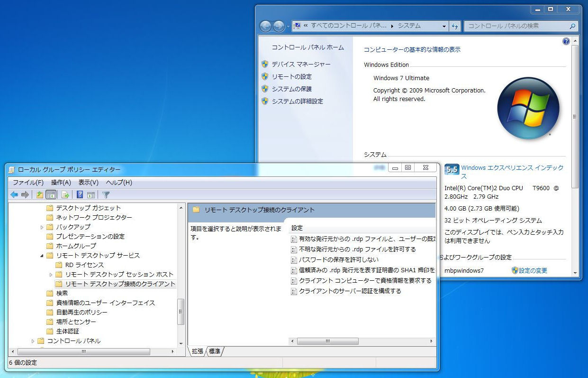The width and height of the screenshot is (588, 378).
Task: Open the address bar history dropdown arrow
Action: 444,26
